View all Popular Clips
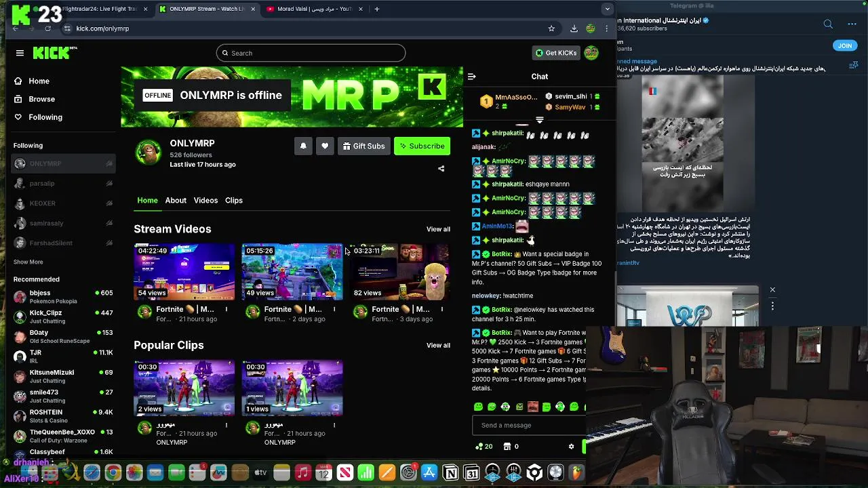 tap(438, 345)
